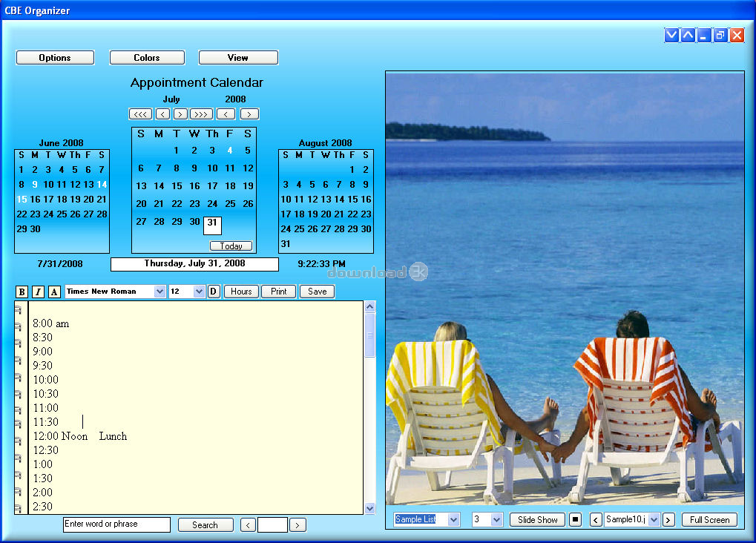Image resolution: width=756 pixels, height=543 pixels.
Task: Stop the slide show with square button
Action: pos(575,519)
